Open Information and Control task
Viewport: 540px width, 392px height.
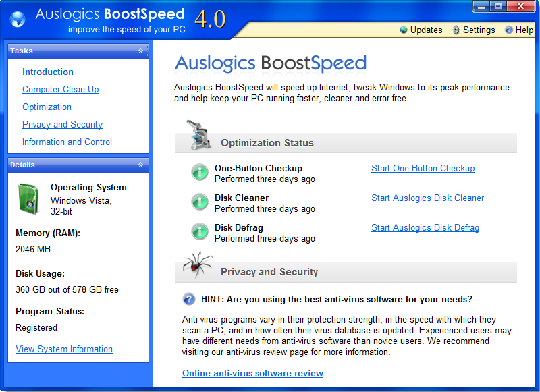point(67,142)
